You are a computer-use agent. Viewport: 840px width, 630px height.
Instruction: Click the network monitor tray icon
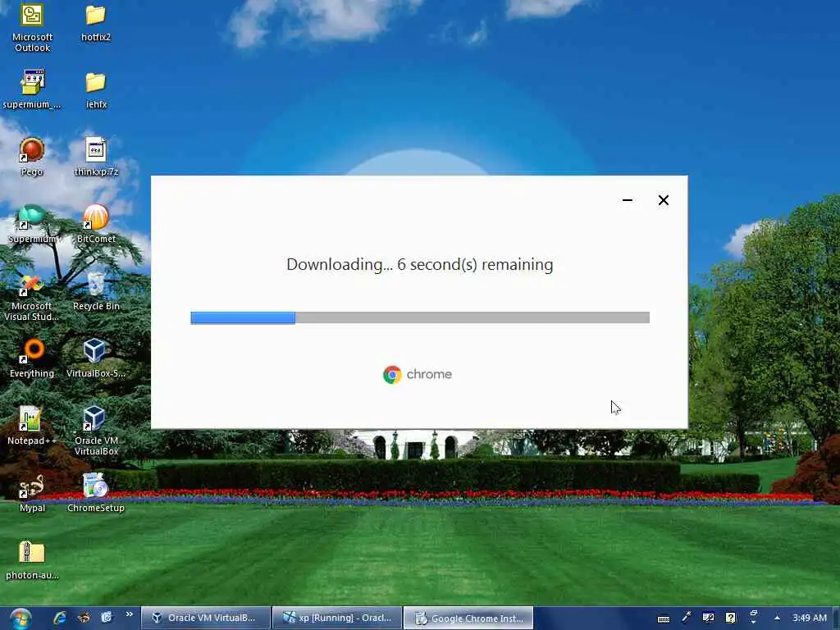point(708,618)
